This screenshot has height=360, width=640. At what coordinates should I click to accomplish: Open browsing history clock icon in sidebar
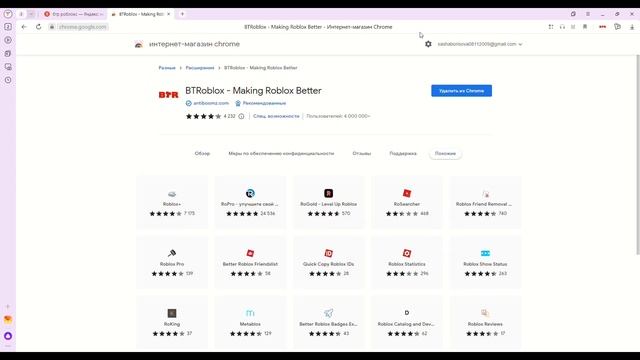8,80
